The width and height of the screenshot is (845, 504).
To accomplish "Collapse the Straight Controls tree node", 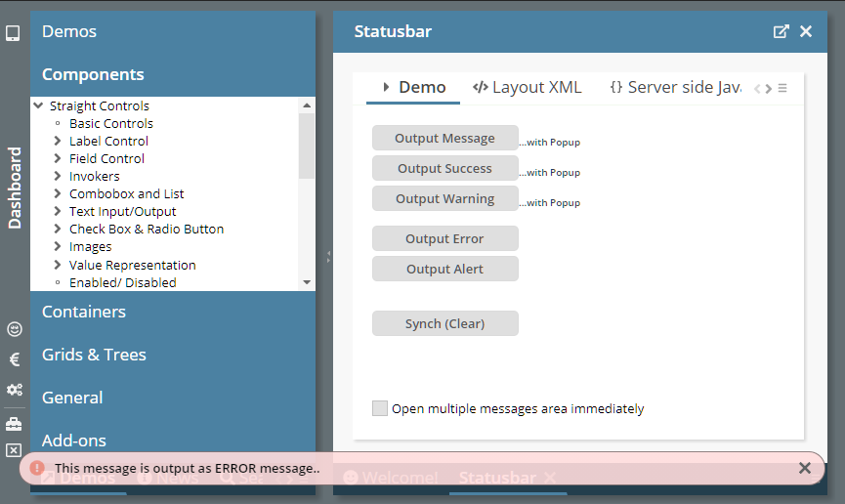I will [38, 105].
